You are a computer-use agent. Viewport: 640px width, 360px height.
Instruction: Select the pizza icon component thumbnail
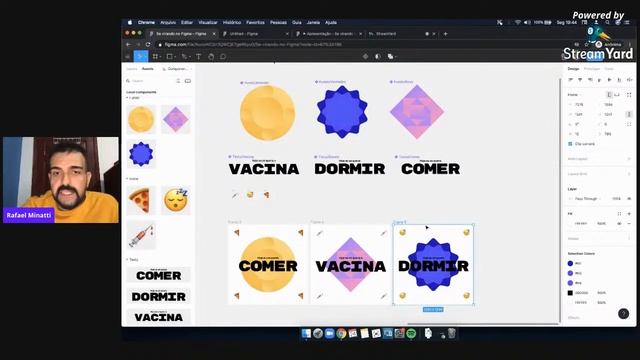pos(141,200)
